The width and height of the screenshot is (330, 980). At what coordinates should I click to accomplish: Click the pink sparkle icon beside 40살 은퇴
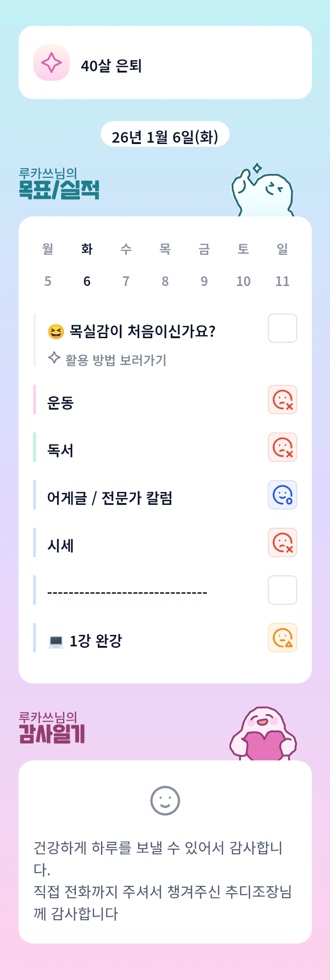pos(51,63)
